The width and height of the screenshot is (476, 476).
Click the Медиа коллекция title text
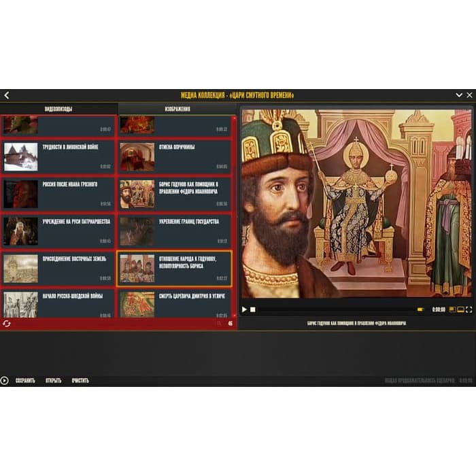(237, 95)
